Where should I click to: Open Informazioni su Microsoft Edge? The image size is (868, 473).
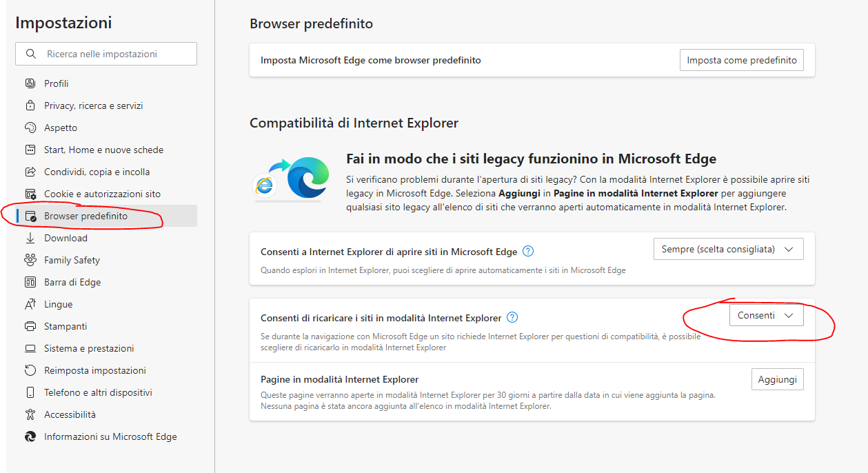(106, 436)
